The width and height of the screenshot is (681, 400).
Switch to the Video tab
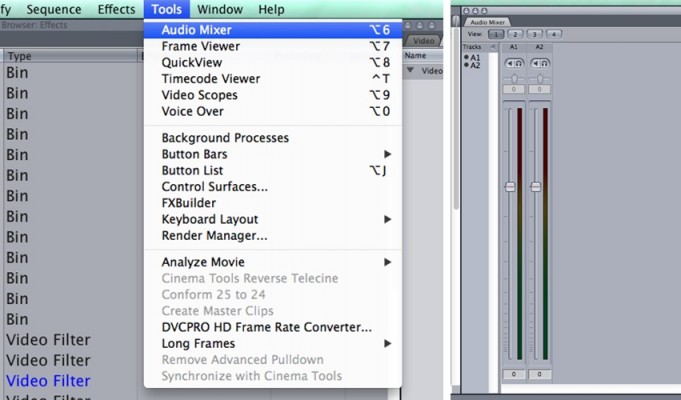point(423,41)
